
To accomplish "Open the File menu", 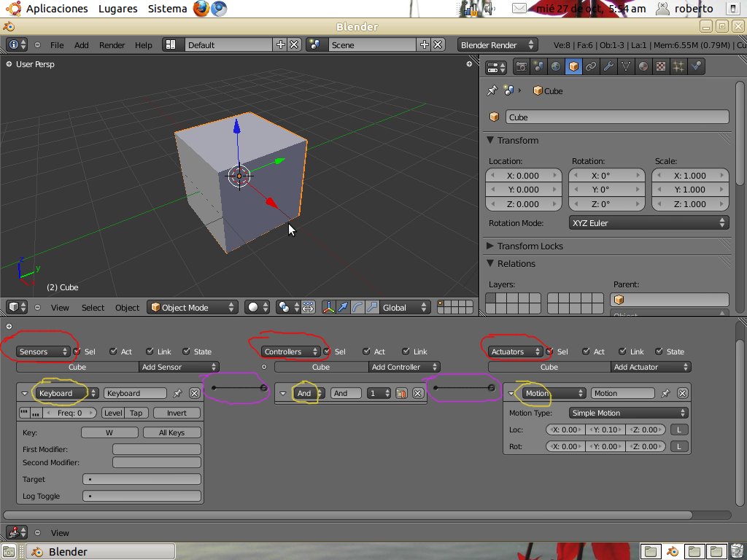I will 57,44.
